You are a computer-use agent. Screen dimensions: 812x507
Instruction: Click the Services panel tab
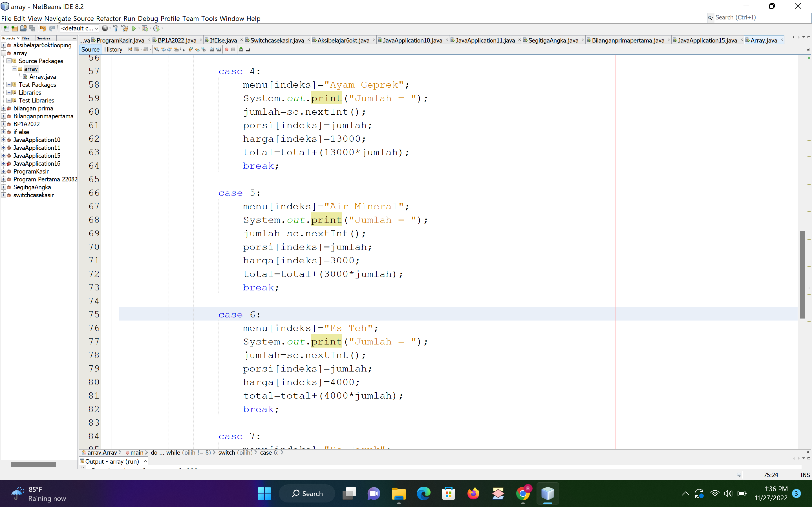pyautogui.click(x=44, y=38)
